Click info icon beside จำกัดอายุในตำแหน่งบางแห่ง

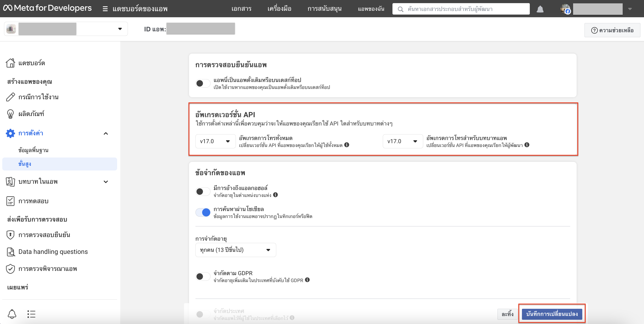click(275, 195)
